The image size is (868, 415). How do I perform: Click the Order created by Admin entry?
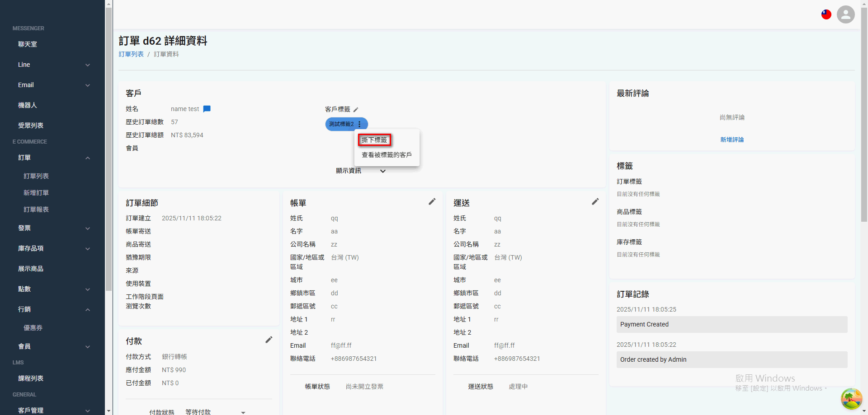click(732, 359)
